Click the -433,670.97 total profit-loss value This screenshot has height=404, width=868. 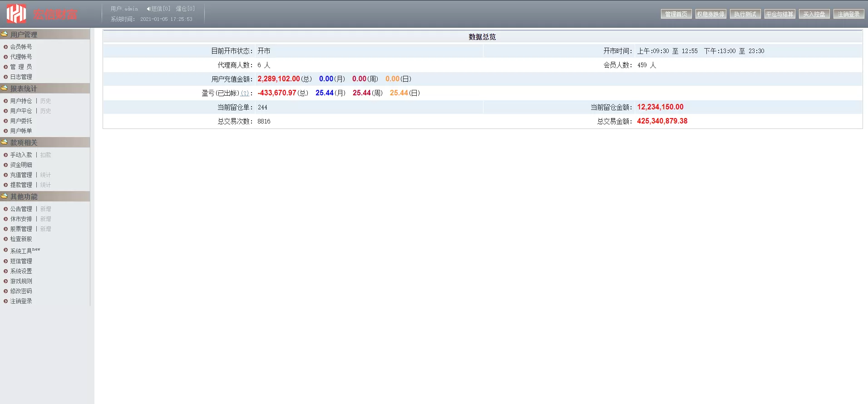[x=277, y=93]
